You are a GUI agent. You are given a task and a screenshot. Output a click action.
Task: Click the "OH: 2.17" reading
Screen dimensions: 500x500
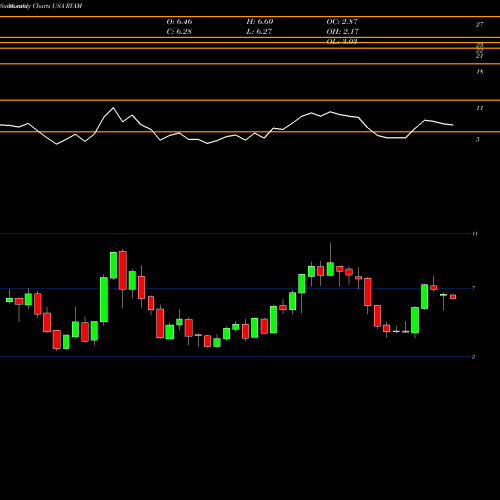(342, 32)
